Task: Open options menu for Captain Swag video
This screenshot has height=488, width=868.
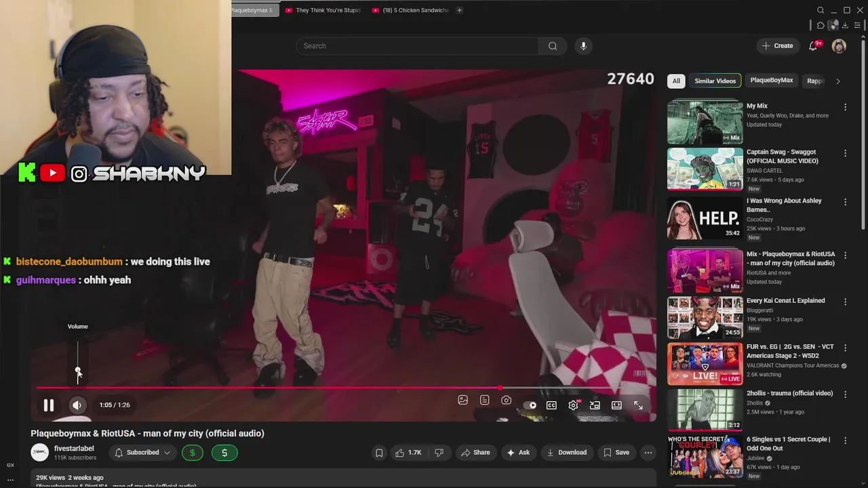Action: click(x=845, y=153)
